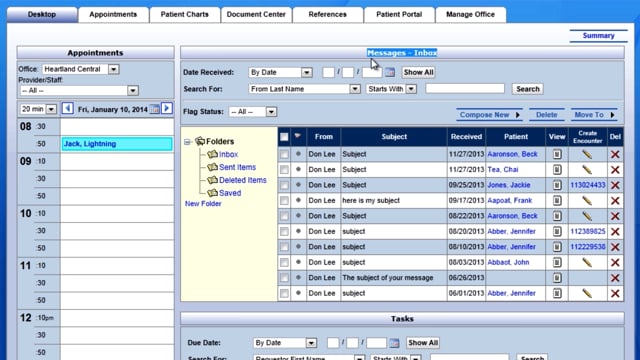Check the box for Tea, Chai message
Screen dimensions: 640x360
click(x=284, y=170)
